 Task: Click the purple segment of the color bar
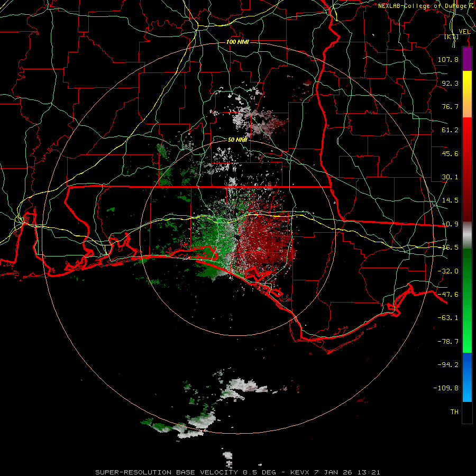click(467, 59)
